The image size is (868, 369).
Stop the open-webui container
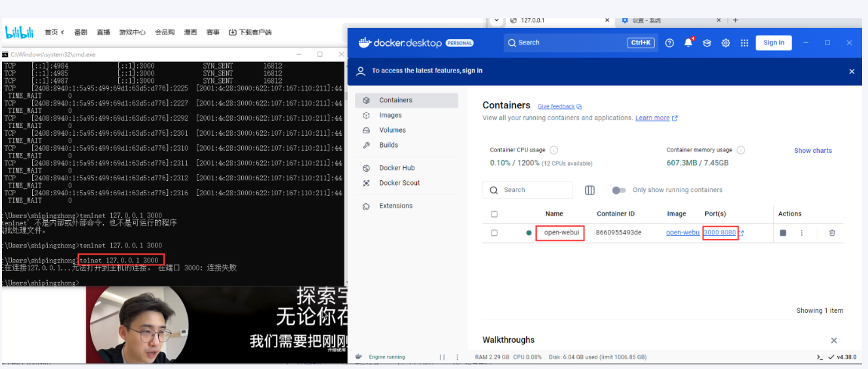click(x=783, y=233)
